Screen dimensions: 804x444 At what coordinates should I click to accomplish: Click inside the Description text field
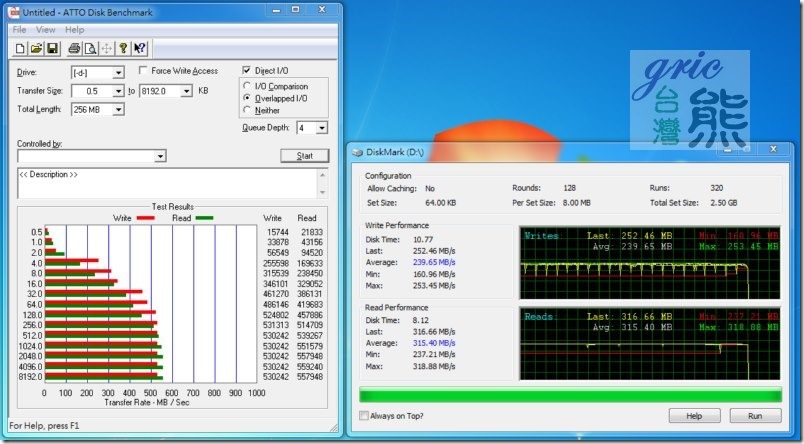[x=166, y=183]
